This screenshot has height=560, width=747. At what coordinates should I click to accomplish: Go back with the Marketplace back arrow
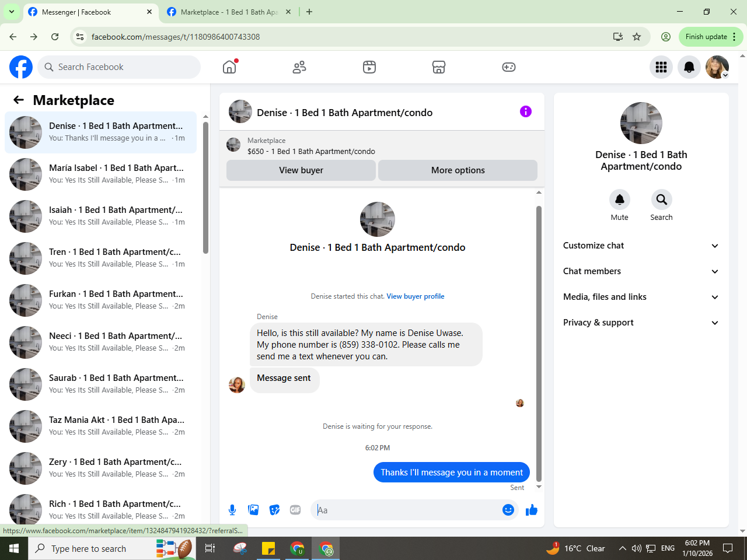[19, 100]
